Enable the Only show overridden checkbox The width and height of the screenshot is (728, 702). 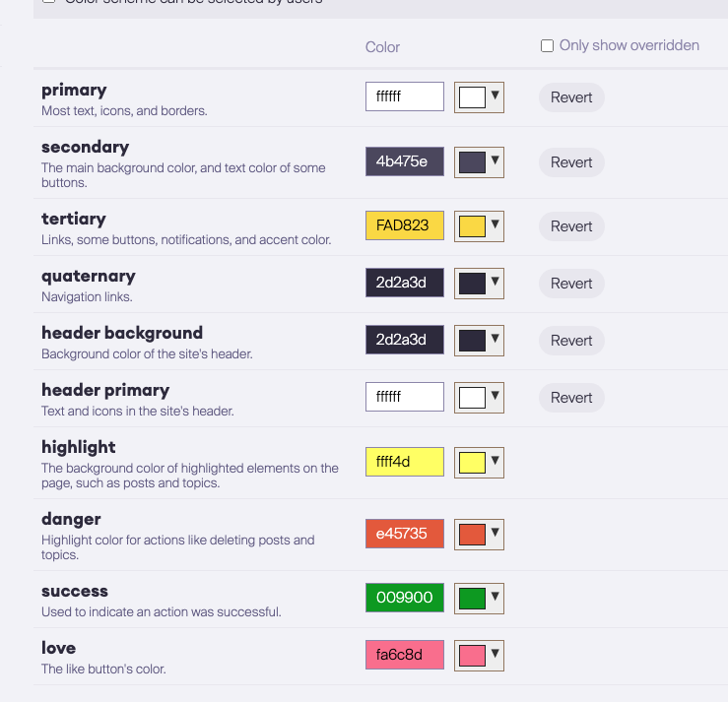point(547,46)
